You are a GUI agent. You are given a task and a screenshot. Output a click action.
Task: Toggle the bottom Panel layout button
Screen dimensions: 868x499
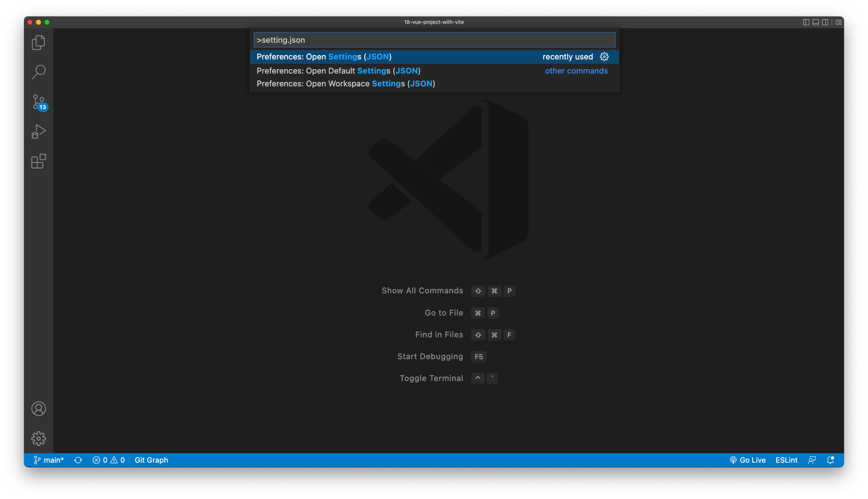(815, 22)
